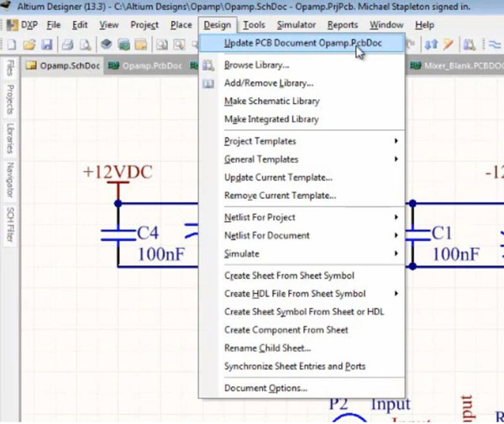Close the open Design menu header
This screenshot has height=424, width=504.
pyautogui.click(x=218, y=25)
